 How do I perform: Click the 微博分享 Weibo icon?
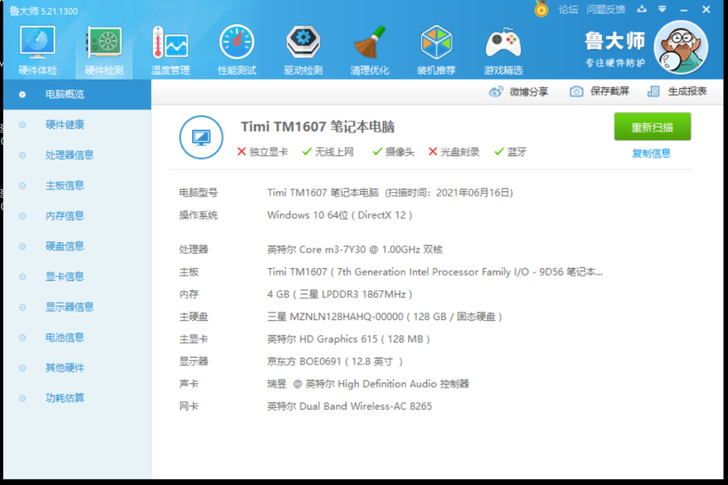pos(496,91)
